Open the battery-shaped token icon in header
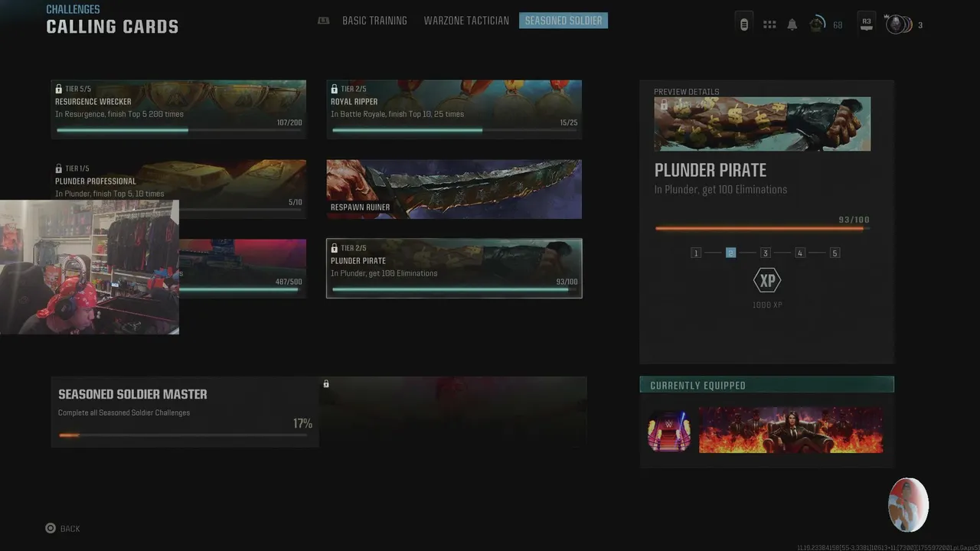980x551 pixels. point(743,24)
